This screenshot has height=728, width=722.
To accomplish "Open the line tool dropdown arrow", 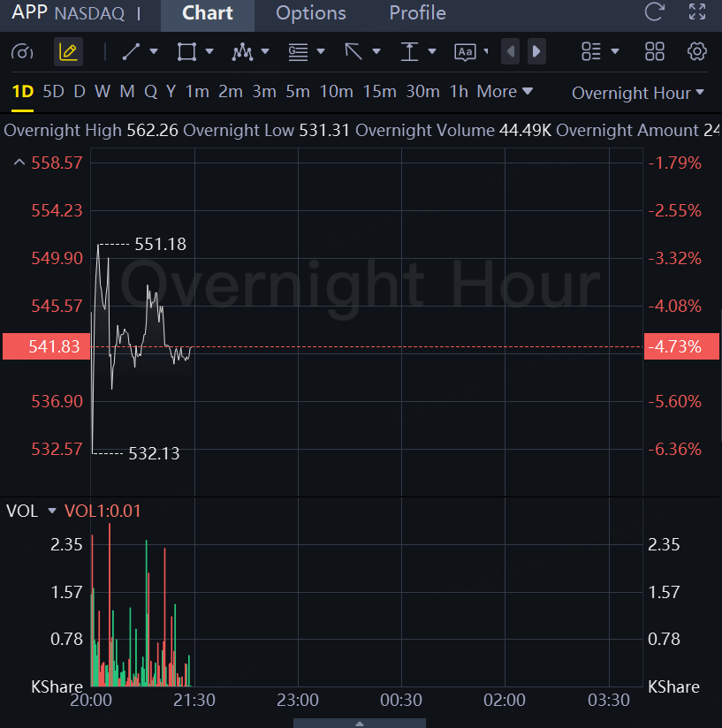I will (154, 51).
